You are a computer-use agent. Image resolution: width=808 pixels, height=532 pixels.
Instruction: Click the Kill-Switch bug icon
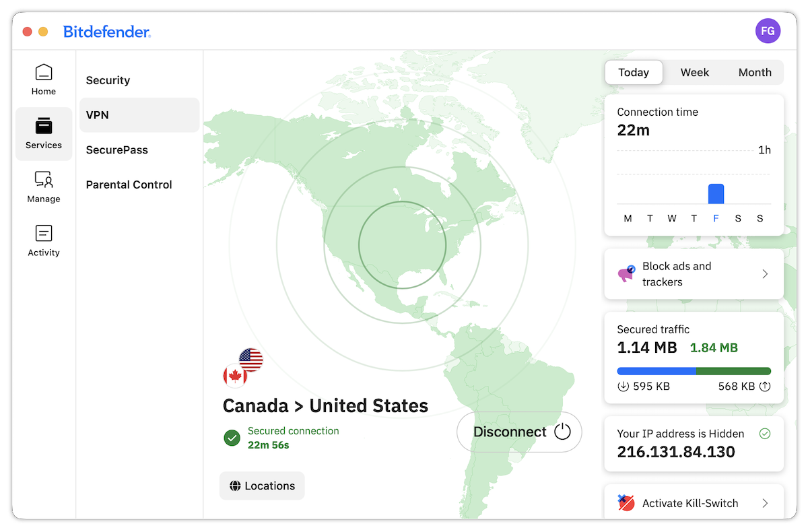pos(626,503)
